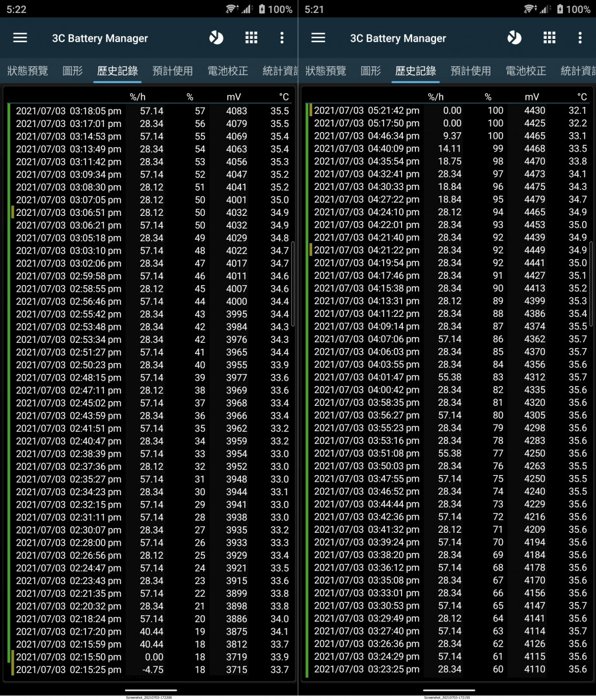
Task: Tap Wi-Fi icon in right status bar
Action: click(529, 9)
